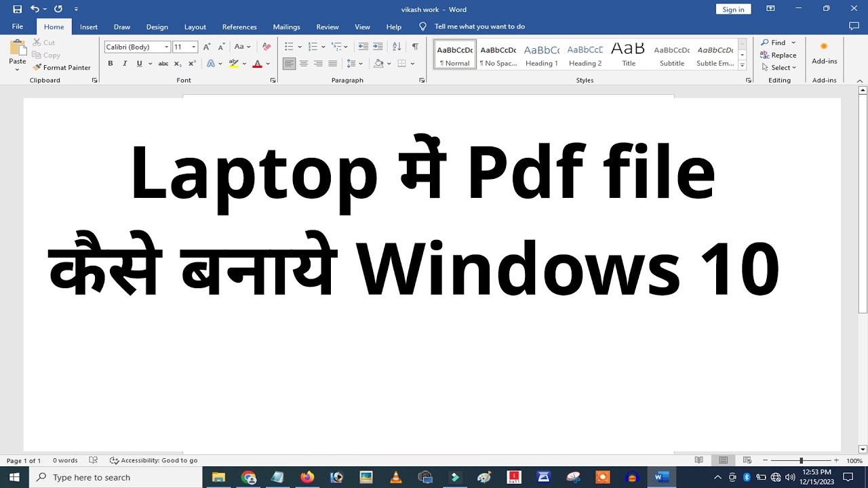The image size is (868, 488).
Task: Click the zoom slider handle
Action: (x=801, y=460)
